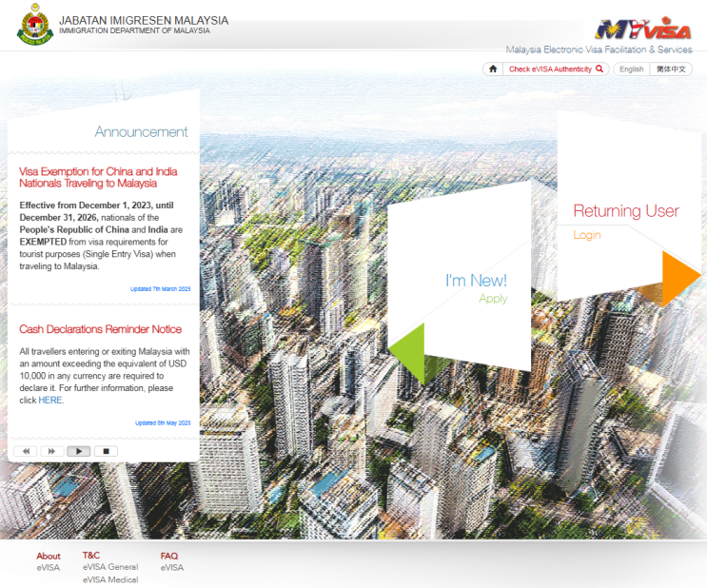Click 'Updated 7th March 2025' text

click(161, 289)
